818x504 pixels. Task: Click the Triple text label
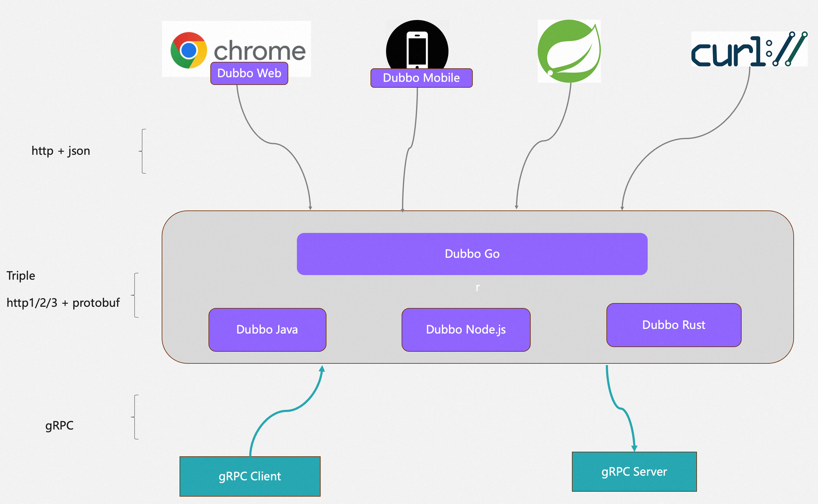(x=21, y=276)
